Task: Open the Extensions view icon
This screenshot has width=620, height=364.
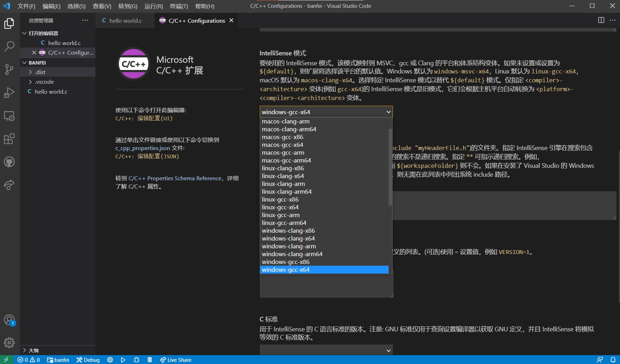Action: (x=9, y=139)
